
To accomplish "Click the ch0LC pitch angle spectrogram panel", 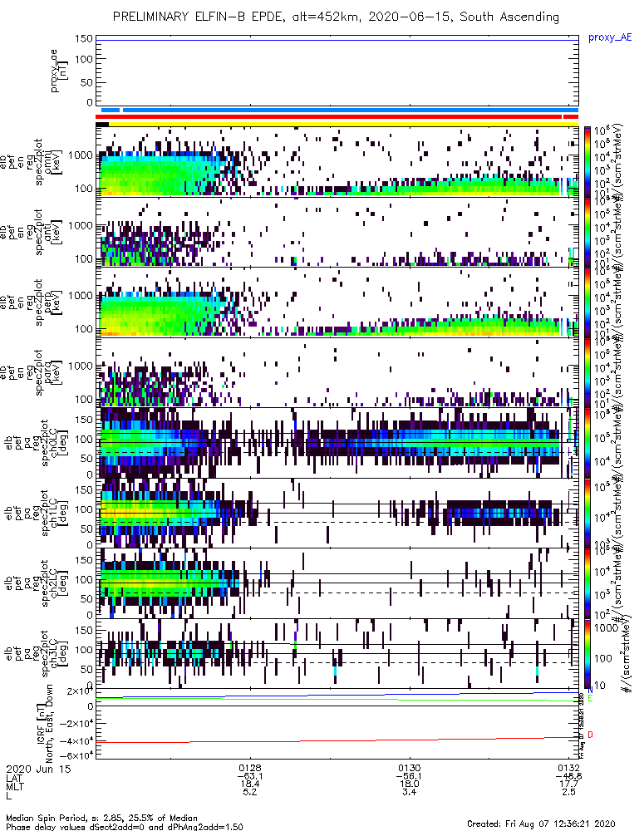I will click(337, 443).
